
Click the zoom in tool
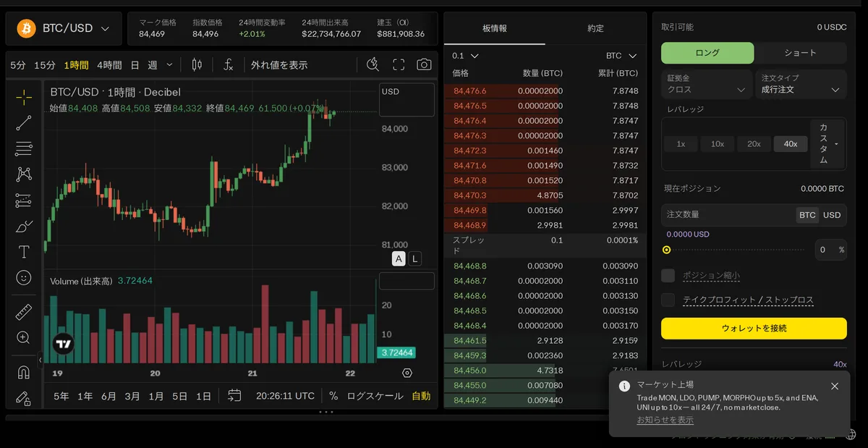point(24,338)
